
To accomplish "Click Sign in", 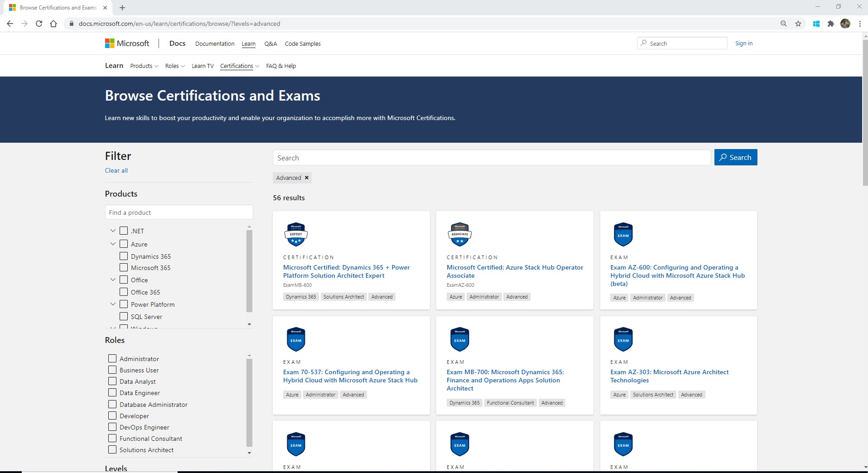I will point(744,43).
